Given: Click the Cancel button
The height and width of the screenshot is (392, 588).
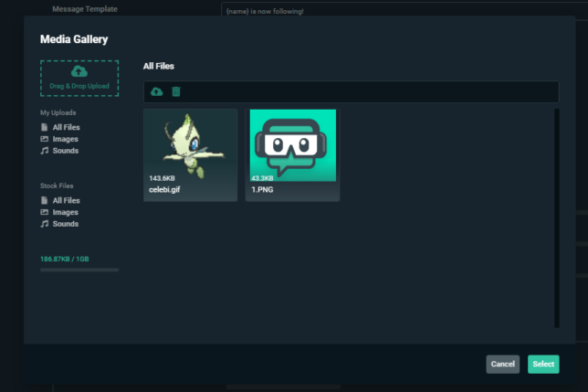Looking at the screenshot, I should point(503,364).
